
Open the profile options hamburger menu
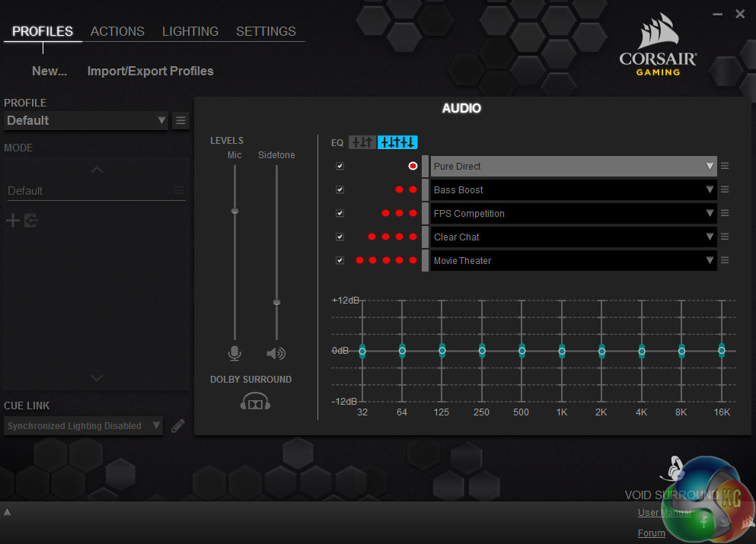[180, 120]
